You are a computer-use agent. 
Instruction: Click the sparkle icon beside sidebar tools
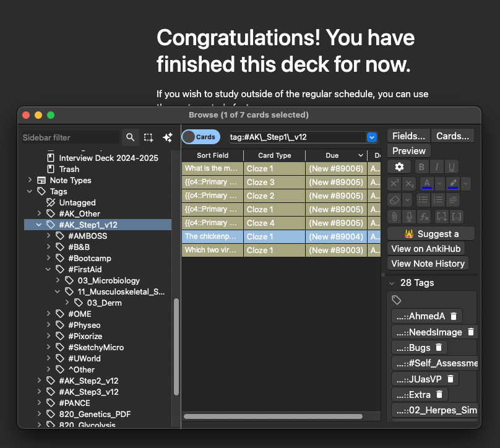pos(167,137)
